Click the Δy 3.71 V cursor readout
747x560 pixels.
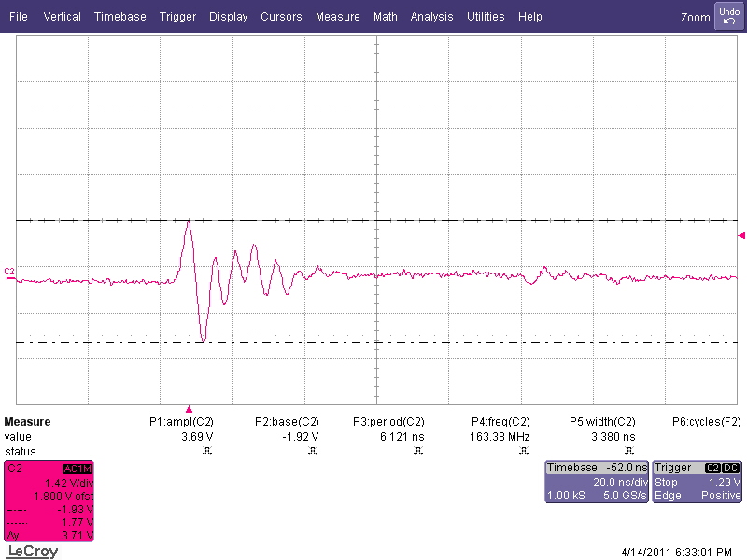(50, 535)
